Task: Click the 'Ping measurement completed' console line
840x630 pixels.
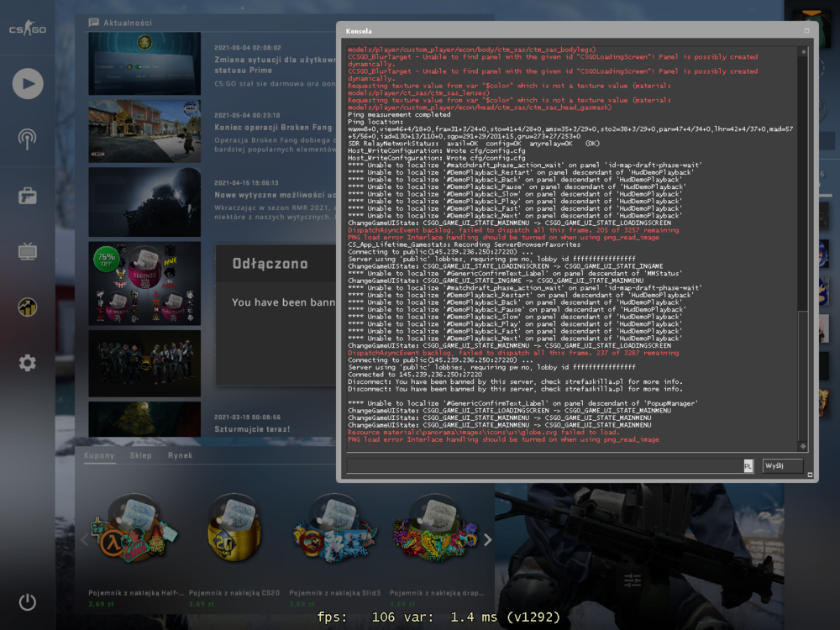Action: coord(399,114)
